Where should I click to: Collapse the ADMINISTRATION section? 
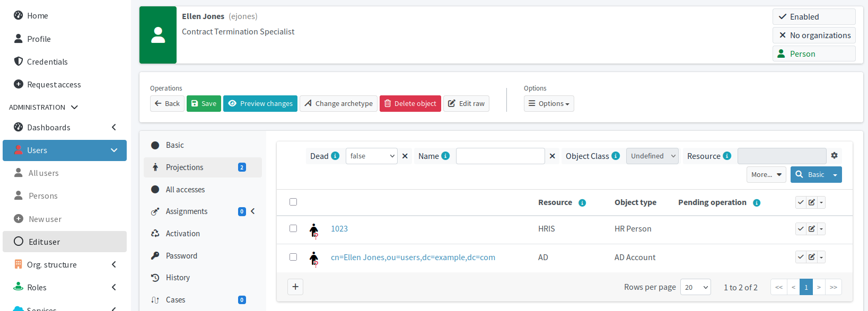coord(74,107)
